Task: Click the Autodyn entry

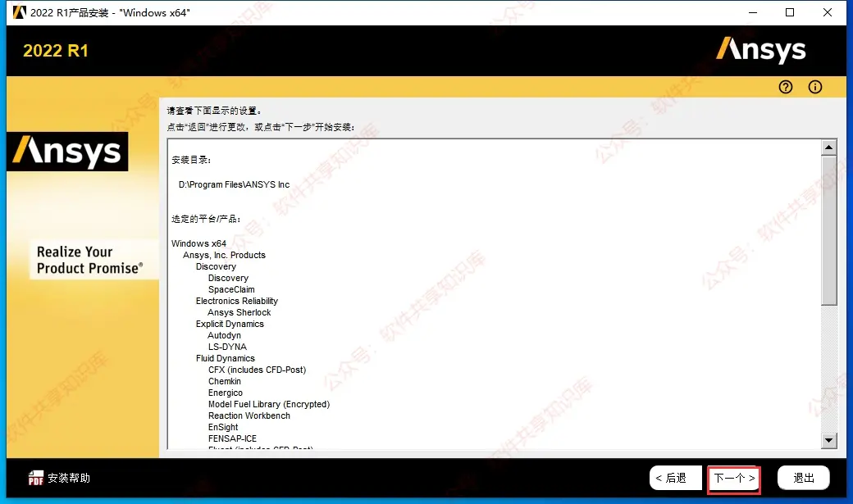Action: [224, 335]
